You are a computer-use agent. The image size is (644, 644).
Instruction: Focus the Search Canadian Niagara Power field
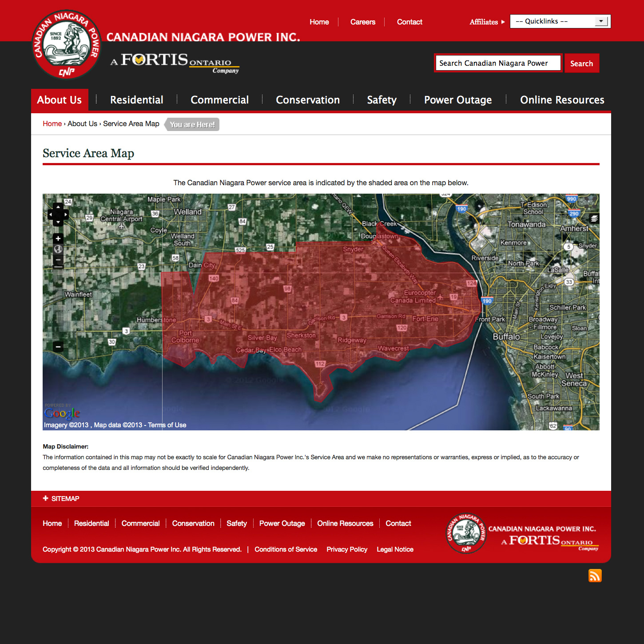pos(498,63)
